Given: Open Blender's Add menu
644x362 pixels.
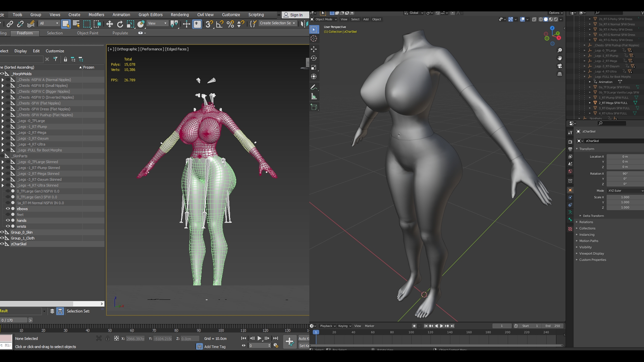Looking at the screenshot, I should 366,19.
